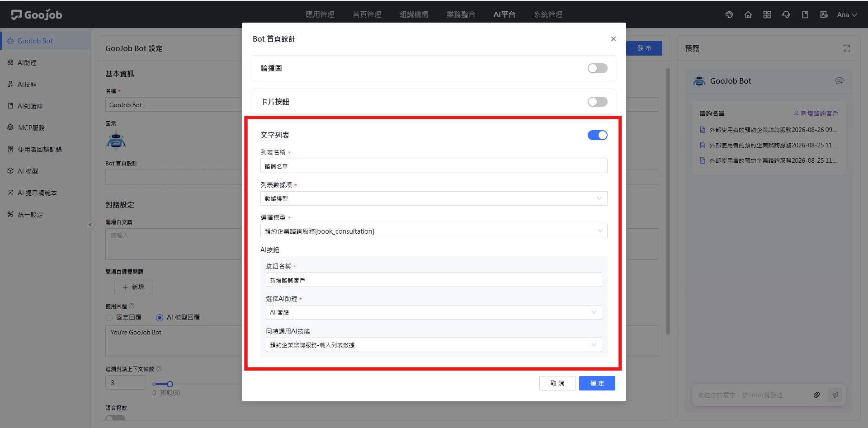Open the home icon in top bar

[748, 14]
